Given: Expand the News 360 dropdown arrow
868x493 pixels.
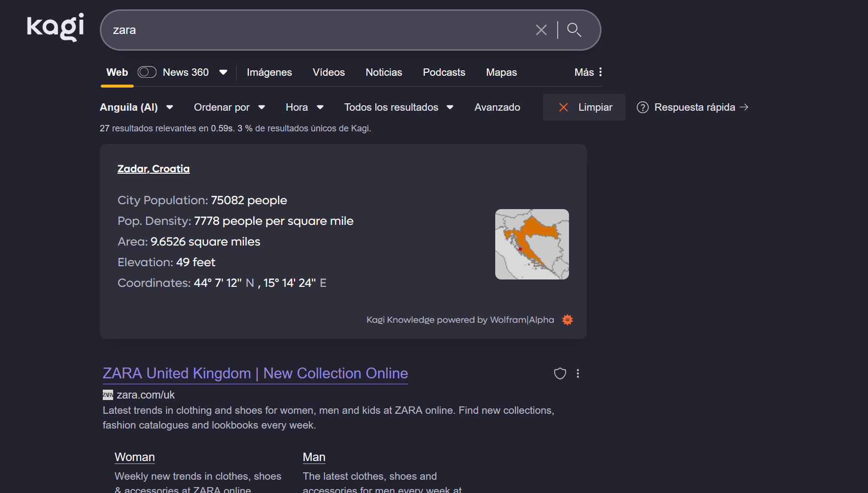Looking at the screenshot, I should pyautogui.click(x=223, y=72).
